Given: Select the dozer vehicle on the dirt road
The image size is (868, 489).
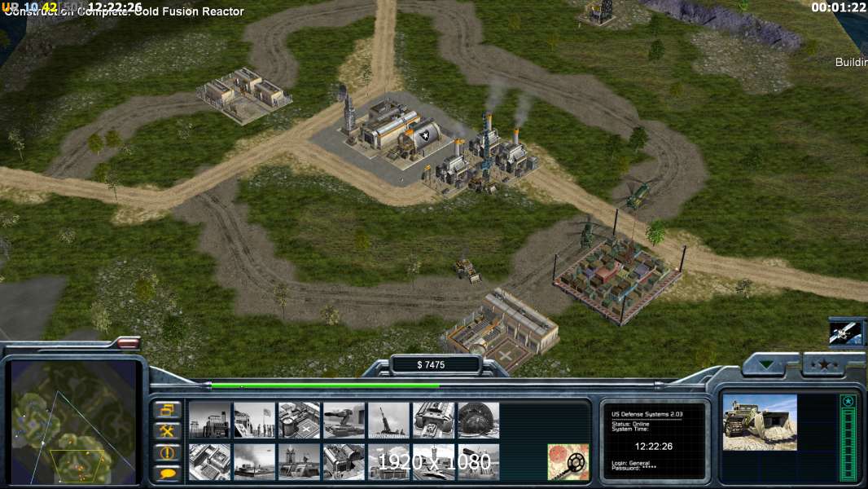Looking at the screenshot, I should (x=467, y=271).
